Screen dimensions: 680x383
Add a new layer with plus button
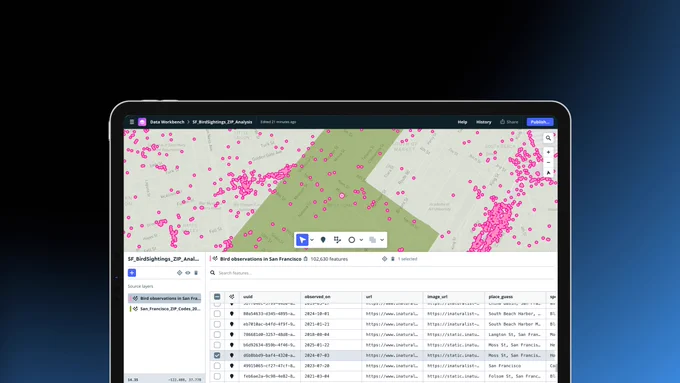click(132, 273)
